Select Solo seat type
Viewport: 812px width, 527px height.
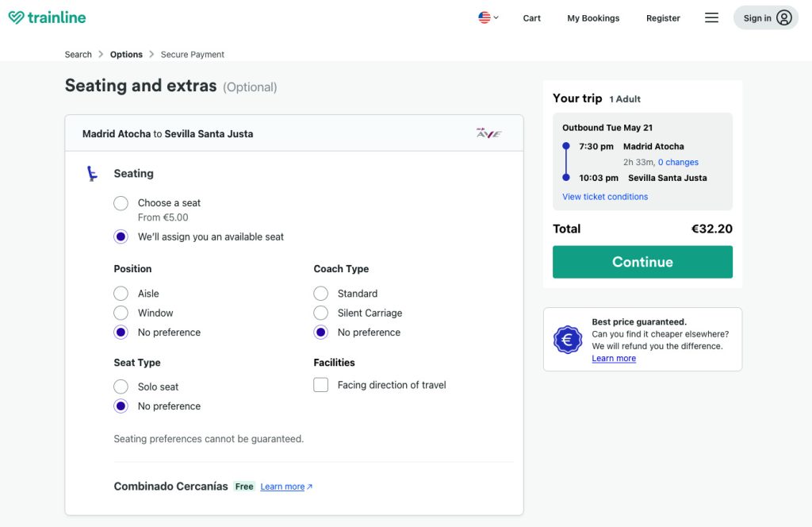[x=121, y=387]
